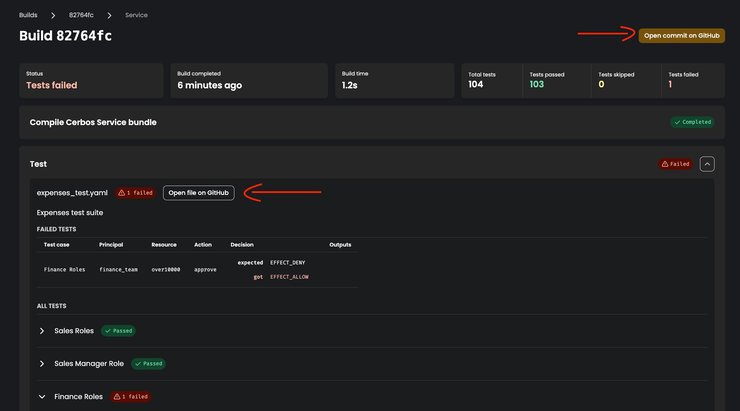Screen dimensions: 740x411
Task: Open commit on GitHub
Action: tap(681, 35)
